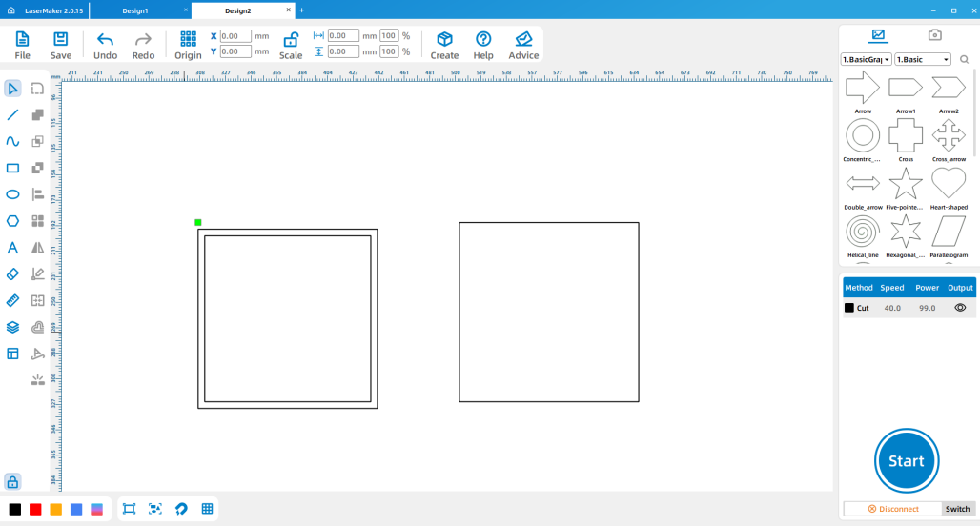The width and height of the screenshot is (980, 526).
Task: Click the focus-on-objects icon in the bottom bar
Action: click(155, 509)
